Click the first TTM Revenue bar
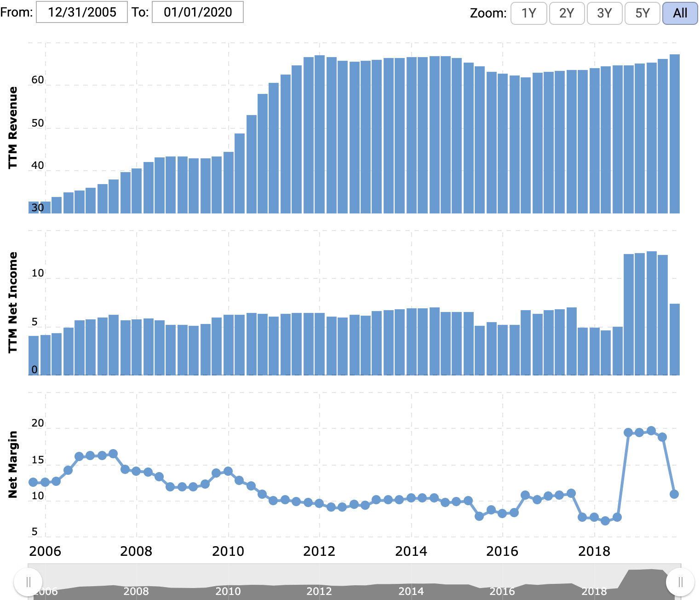This screenshot has width=700, height=600. (34, 208)
